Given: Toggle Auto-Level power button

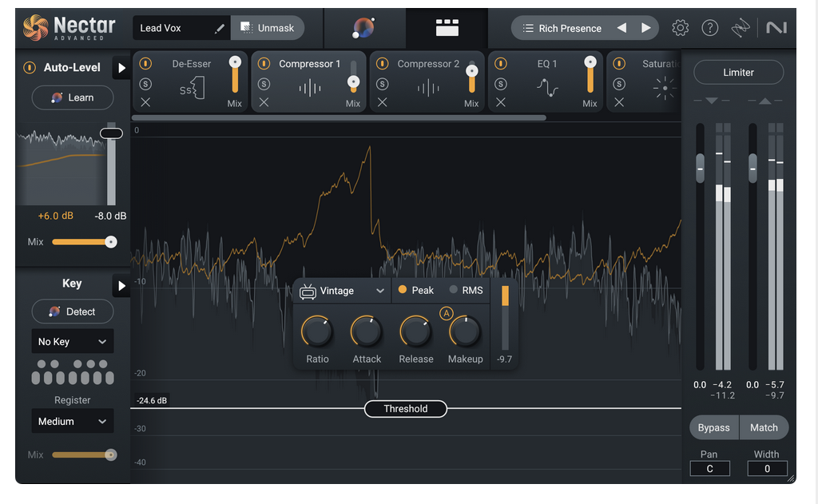Looking at the screenshot, I should click(30, 67).
